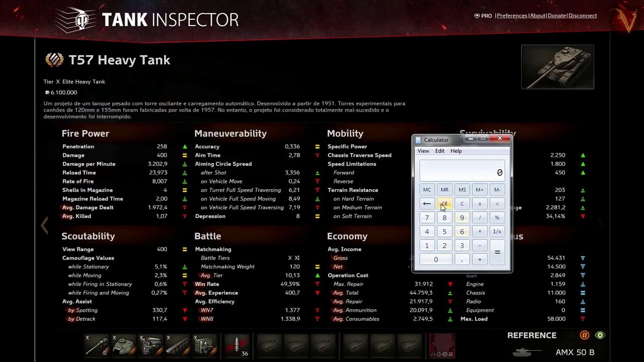Click digit 8 on the Calculator
The width and height of the screenshot is (644, 362).
click(x=444, y=218)
